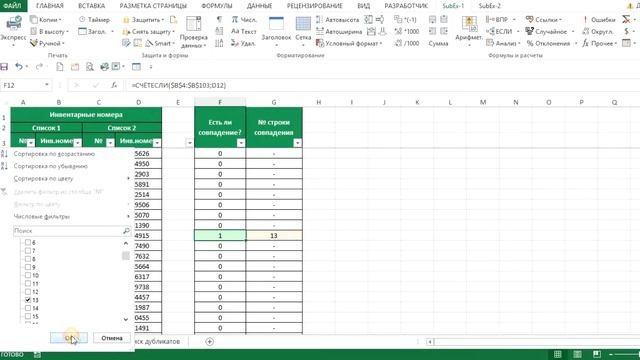Switch to the ФОРМУЛЫ ribbon tab

(x=217, y=6)
